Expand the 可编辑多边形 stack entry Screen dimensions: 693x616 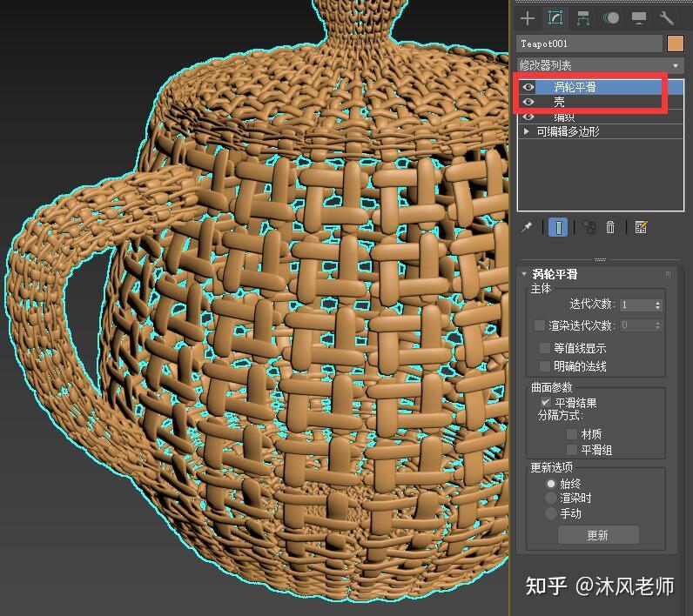[x=526, y=131]
